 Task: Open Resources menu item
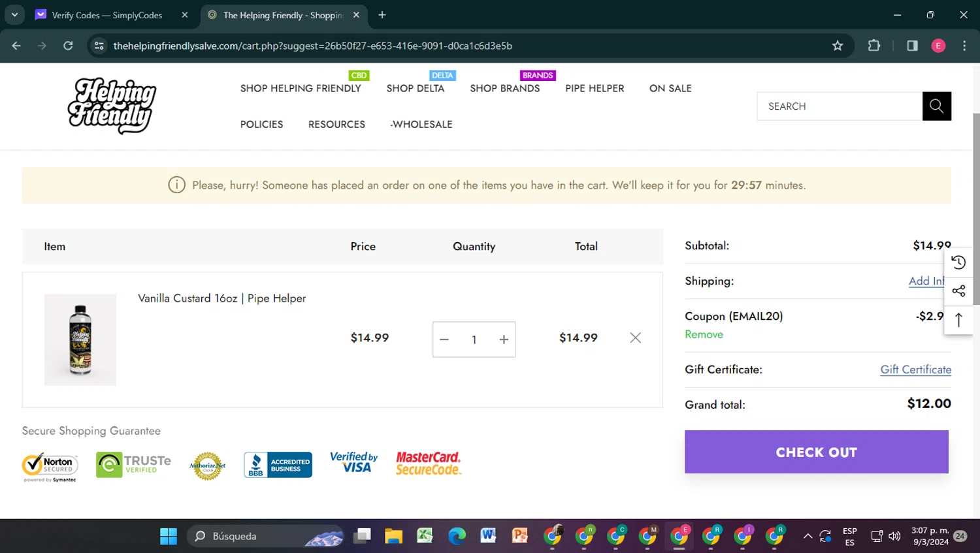click(336, 124)
